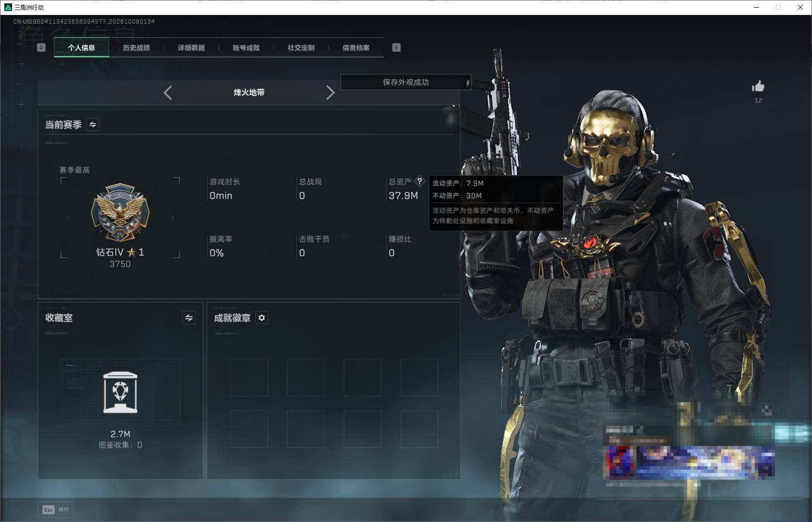Minimize the 三角洲行动 window
Viewport: 812px width, 522px height.
point(756,7)
